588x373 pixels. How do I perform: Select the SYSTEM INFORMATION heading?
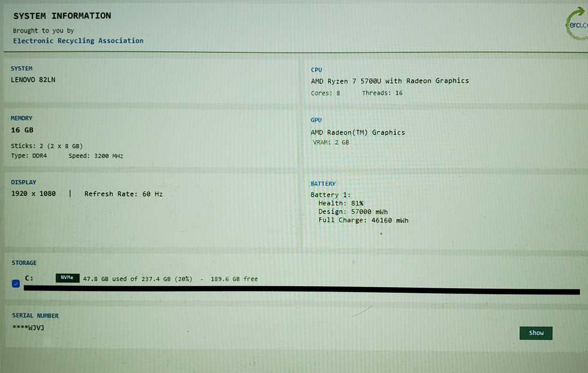click(x=62, y=16)
